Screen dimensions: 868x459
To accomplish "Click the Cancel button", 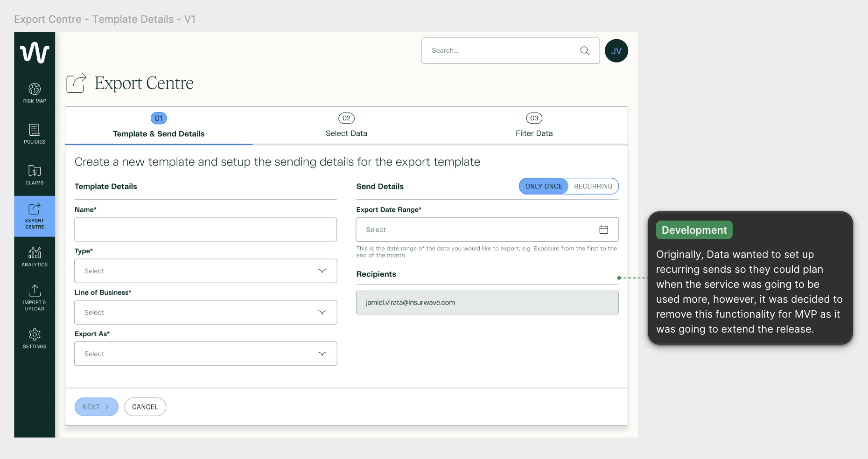I will pyautogui.click(x=145, y=407).
